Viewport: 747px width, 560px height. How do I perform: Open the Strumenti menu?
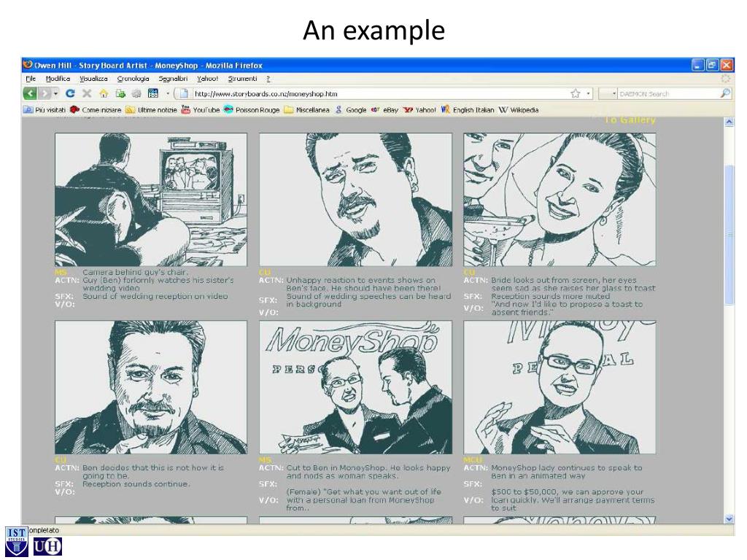click(x=242, y=79)
